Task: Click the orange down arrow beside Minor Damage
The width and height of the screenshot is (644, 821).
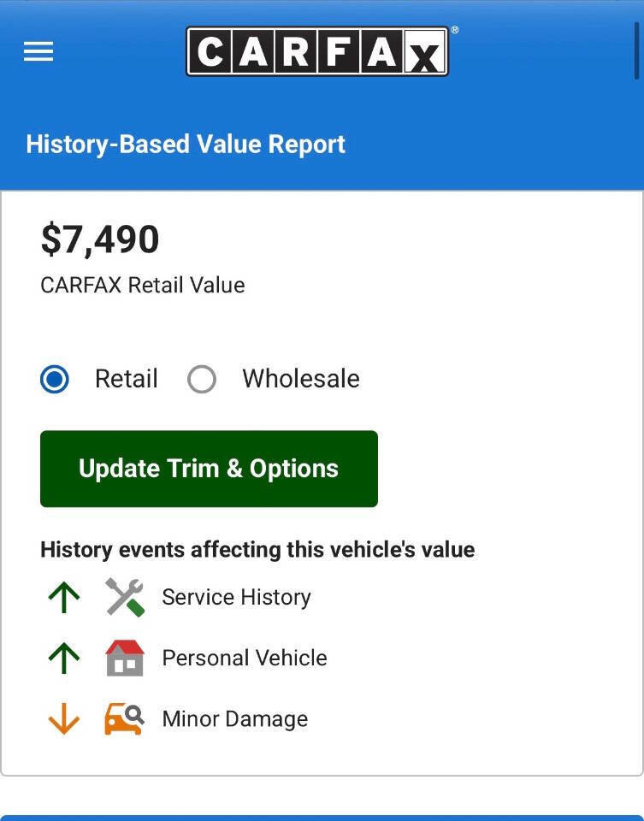Action: pos(63,718)
